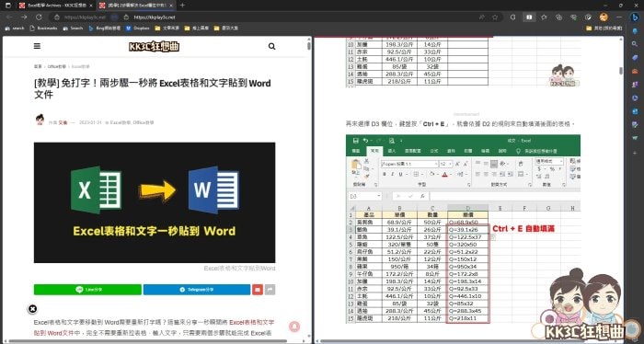Image resolution: width=644 pixels, height=344 pixels.
Task: Click the gray share arrow button
Action: 270,290
